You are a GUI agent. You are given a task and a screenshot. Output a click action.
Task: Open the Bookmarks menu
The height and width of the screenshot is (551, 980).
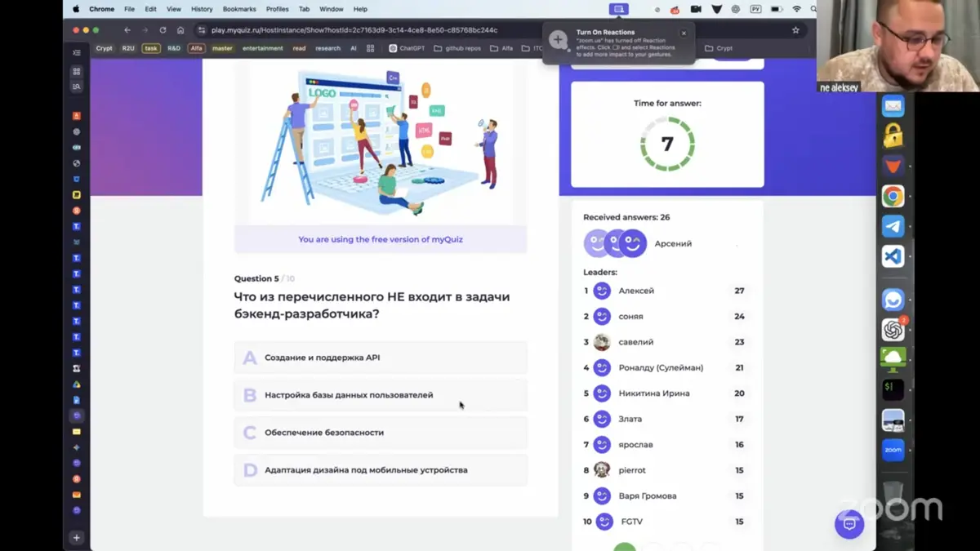239,9
